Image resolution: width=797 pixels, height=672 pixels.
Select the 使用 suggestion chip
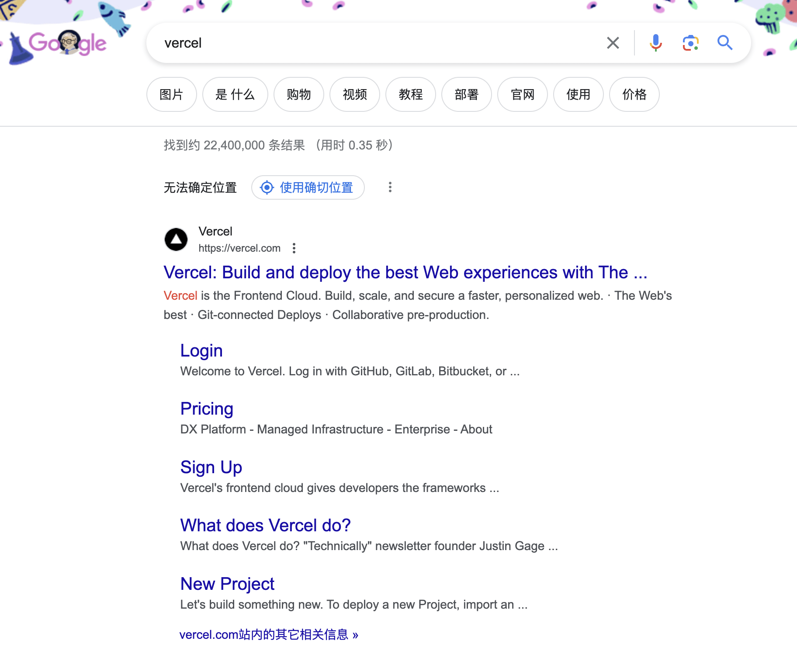click(x=579, y=94)
